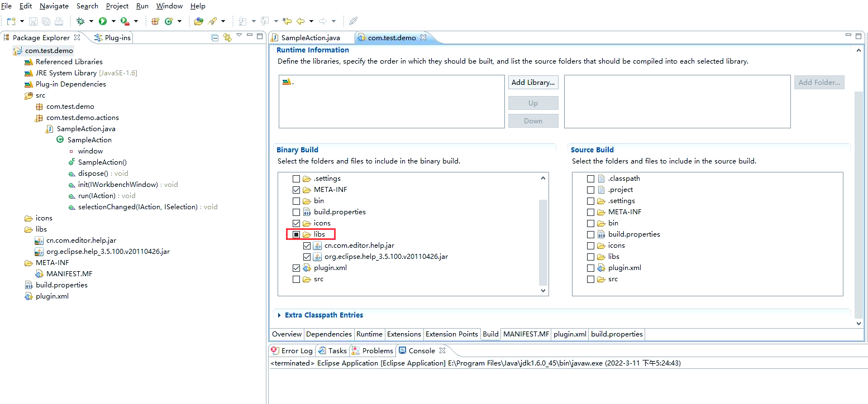The image size is (868, 404).
Task: Click the yellow Back navigation arrow
Action: [301, 21]
